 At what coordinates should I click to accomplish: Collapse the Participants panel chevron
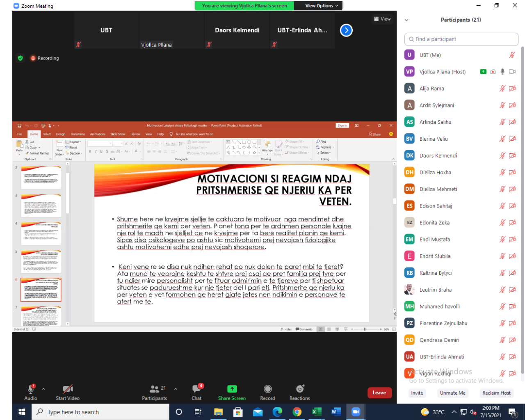coord(406,20)
